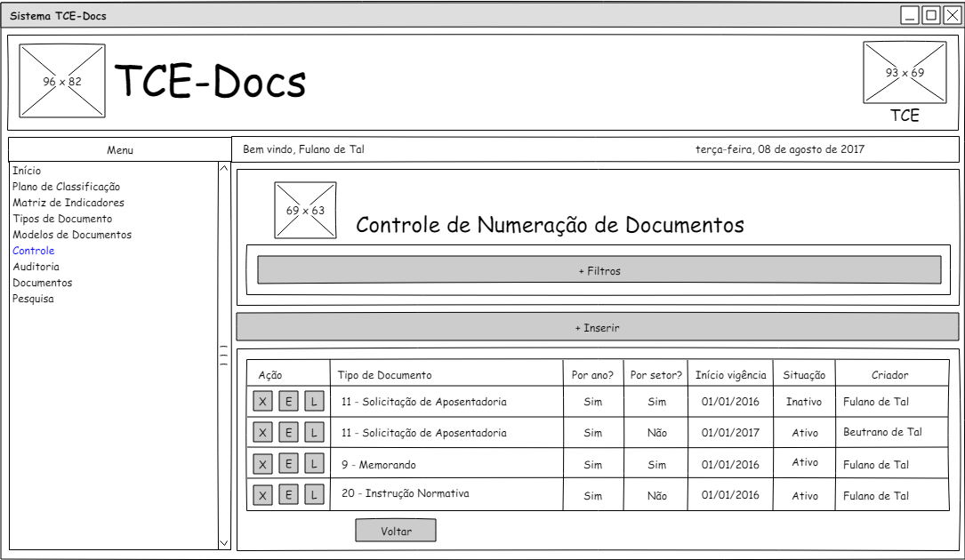
Task: Click X icon for the Memorando row
Action: (262, 464)
